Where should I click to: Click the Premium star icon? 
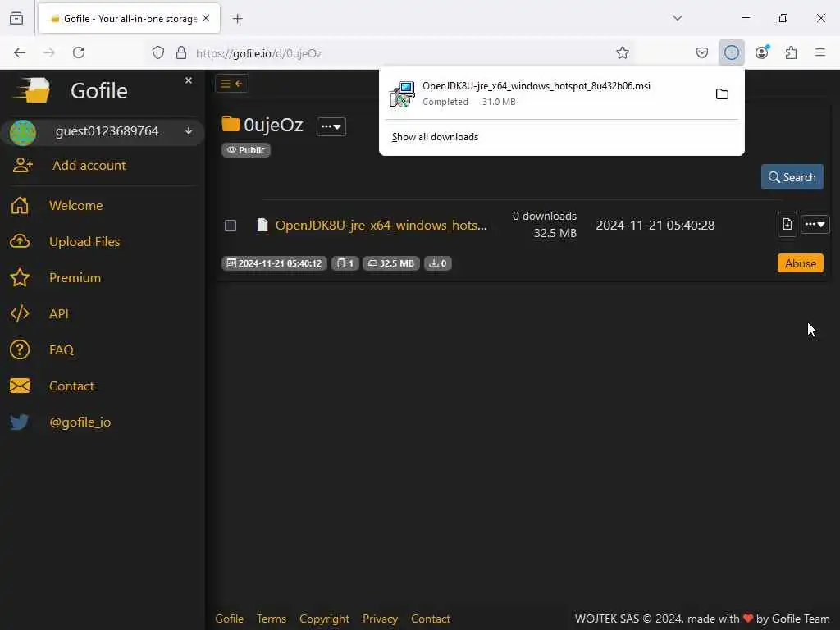[20, 277]
